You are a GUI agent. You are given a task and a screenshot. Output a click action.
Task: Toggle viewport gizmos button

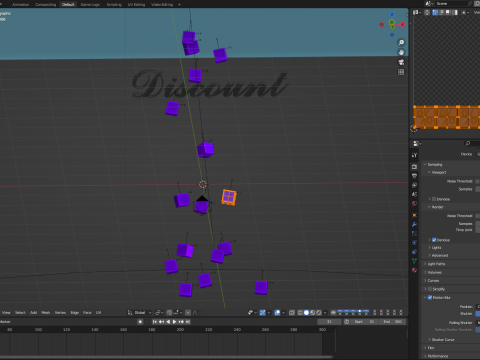[263, 313]
